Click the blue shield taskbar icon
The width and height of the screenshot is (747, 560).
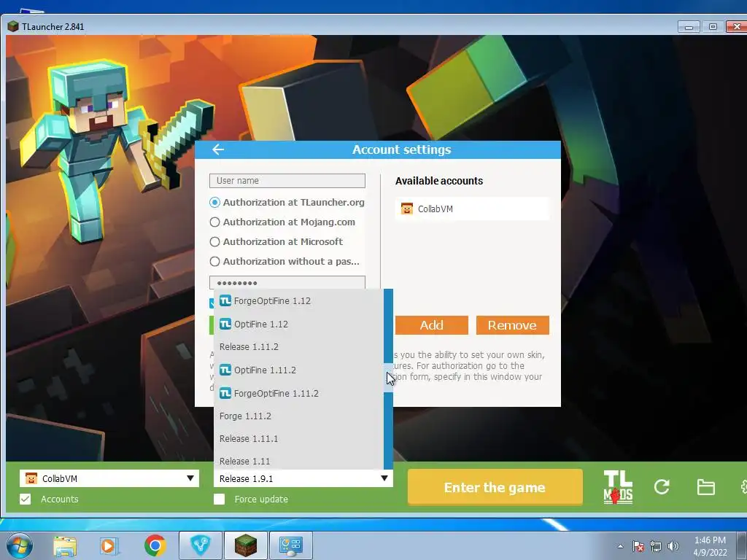point(201,545)
